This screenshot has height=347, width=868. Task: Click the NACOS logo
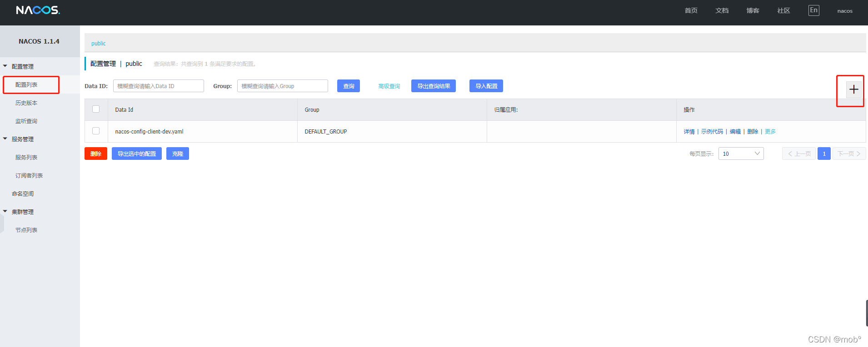pos(38,10)
